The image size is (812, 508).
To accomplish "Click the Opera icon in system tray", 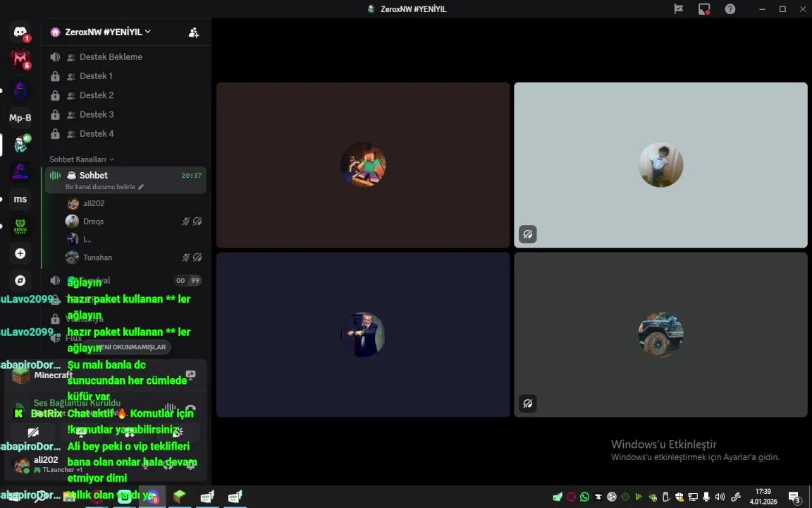I will tap(571, 497).
